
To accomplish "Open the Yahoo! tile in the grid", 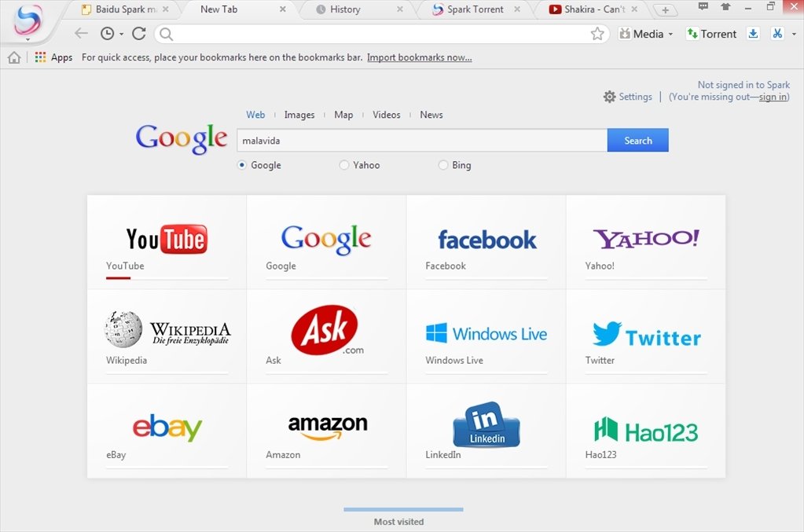I will click(645, 242).
